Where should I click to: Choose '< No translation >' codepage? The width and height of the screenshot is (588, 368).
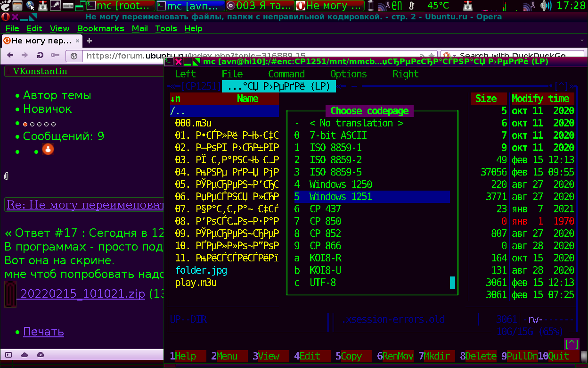pyautogui.click(x=371, y=123)
